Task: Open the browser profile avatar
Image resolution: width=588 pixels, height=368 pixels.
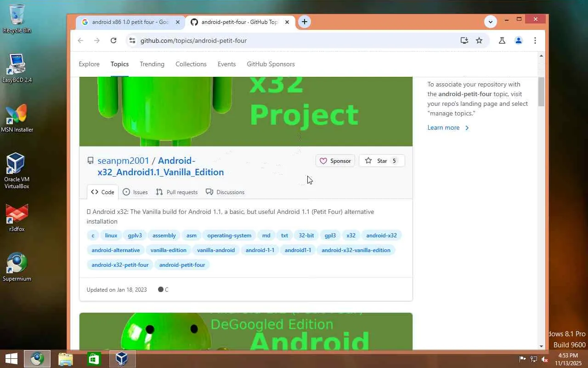Action: point(519,40)
